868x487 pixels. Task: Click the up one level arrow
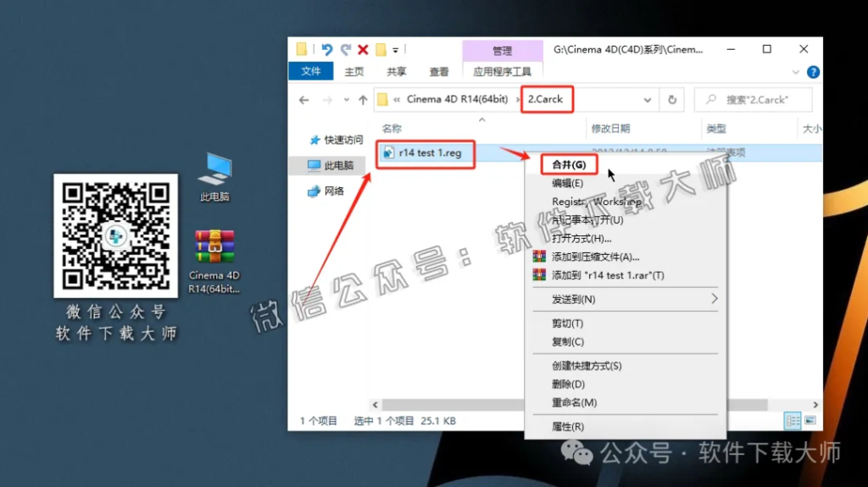363,100
